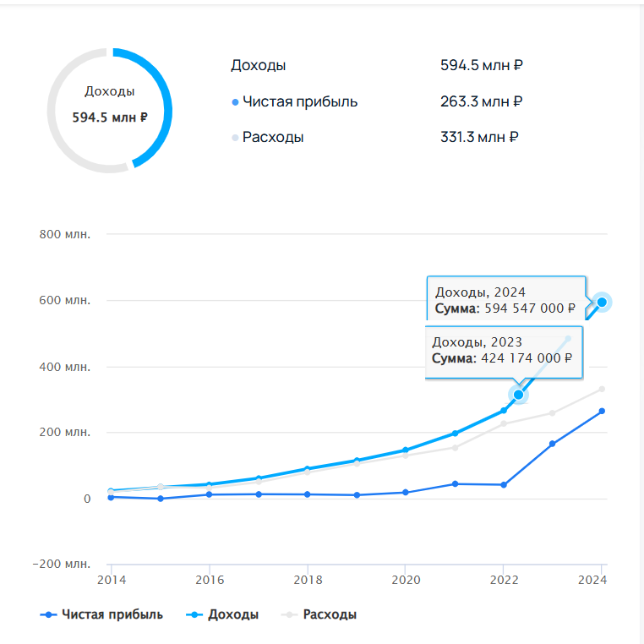Click the 2020 Доходы data point

coord(405,450)
